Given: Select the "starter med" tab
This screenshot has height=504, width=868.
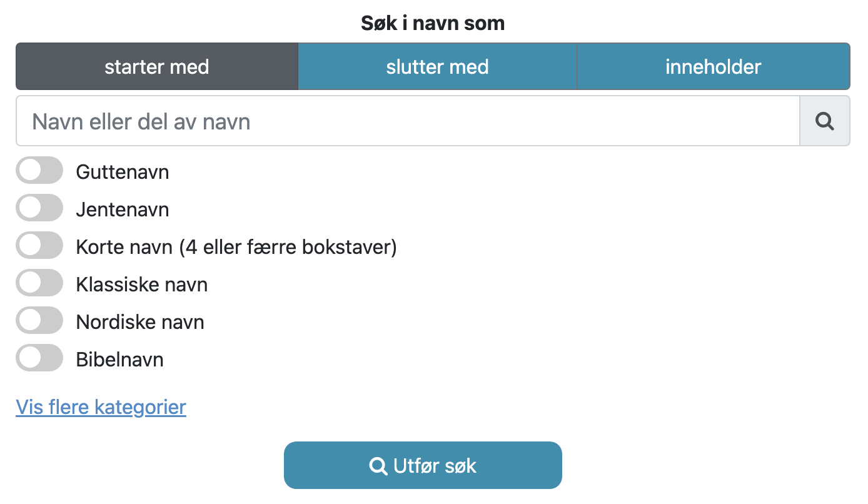Looking at the screenshot, I should [157, 66].
